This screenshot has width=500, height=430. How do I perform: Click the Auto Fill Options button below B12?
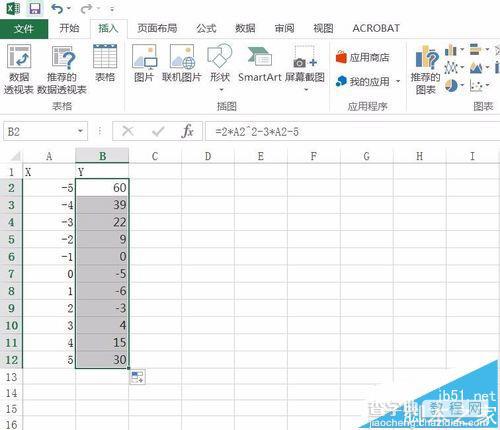point(137,377)
